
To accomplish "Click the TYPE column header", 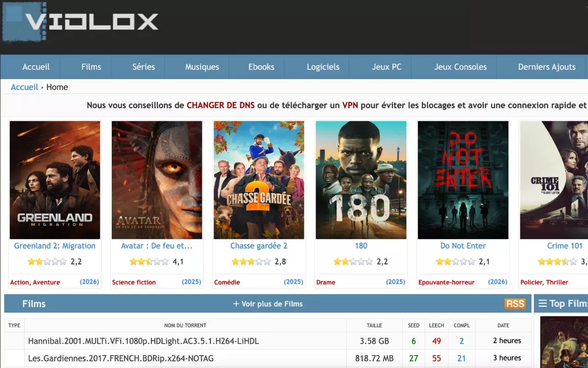I will pyautogui.click(x=14, y=325).
